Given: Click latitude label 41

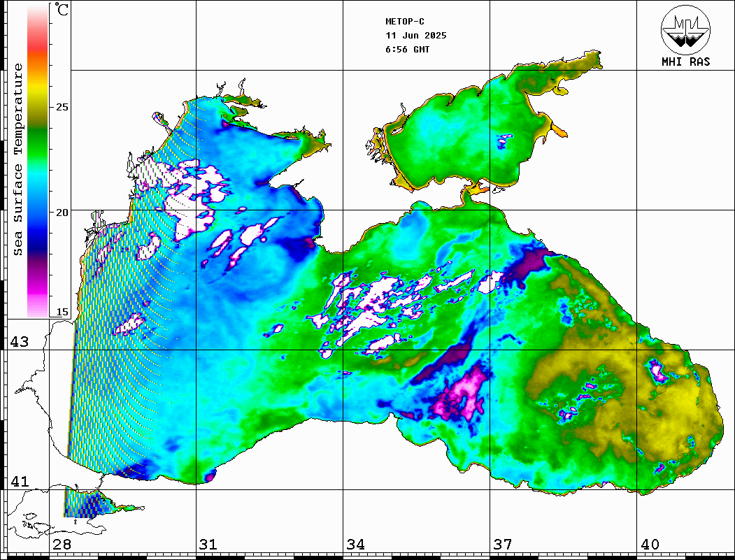Looking at the screenshot, I should click(19, 482).
